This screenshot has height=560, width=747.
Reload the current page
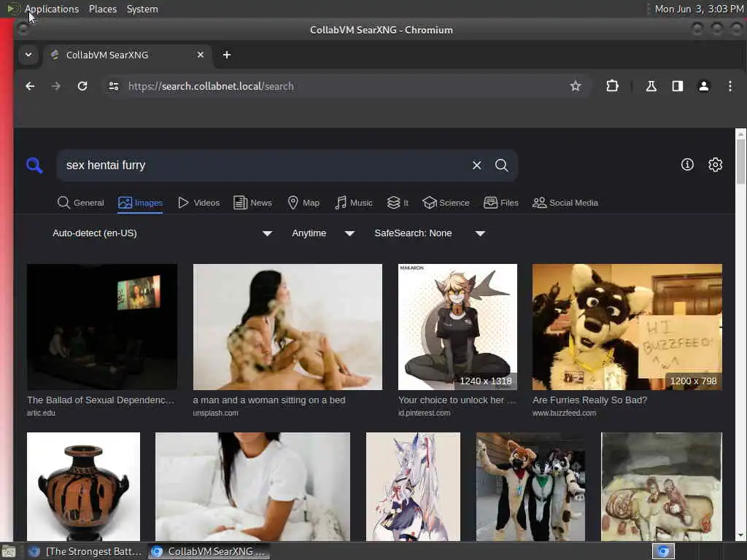[82, 86]
